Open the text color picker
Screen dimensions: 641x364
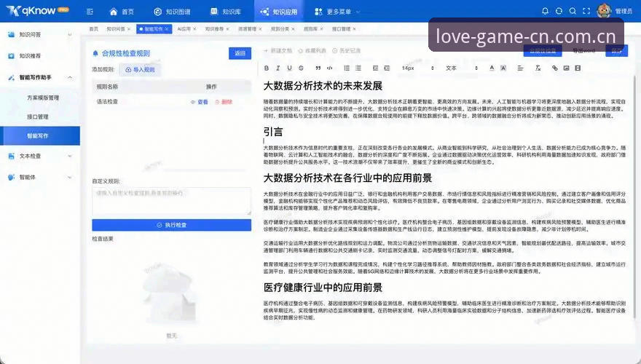(492, 68)
